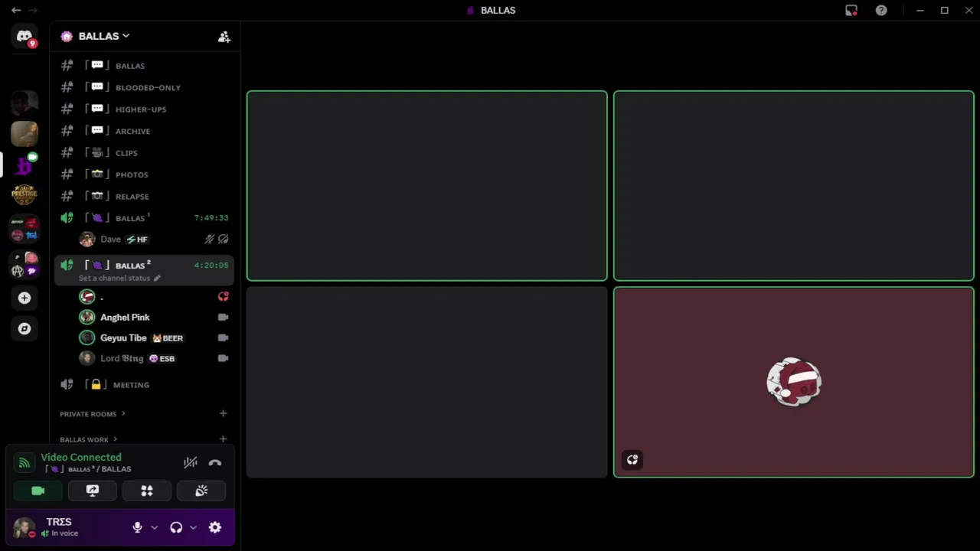This screenshot has width=980, height=551.
Task: Create channel in BALLAS WORK with plus
Action: tap(223, 439)
